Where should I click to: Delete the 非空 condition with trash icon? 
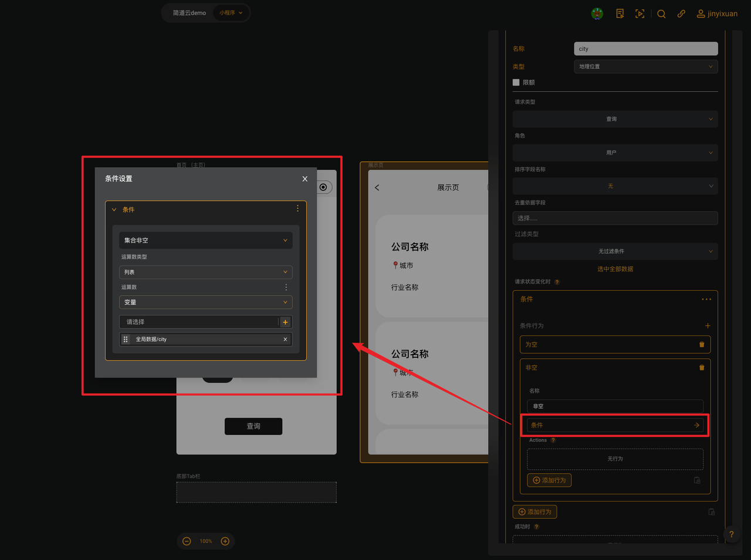tap(702, 367)
